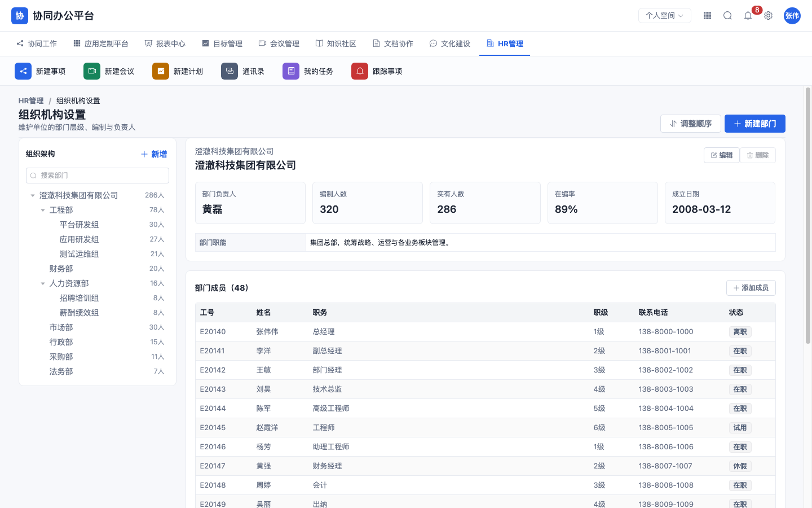Open settings gear icon
The height and width of the screenshot is (508, 812).
pos(769,16)
